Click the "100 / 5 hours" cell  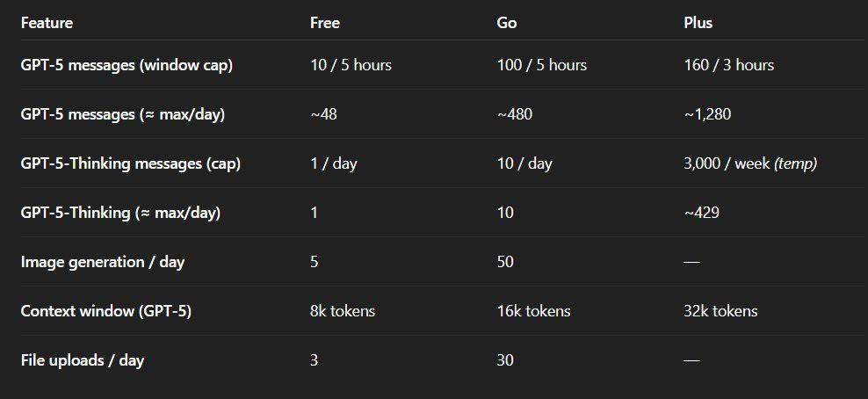pyautogui.click(x=541, y=65)
